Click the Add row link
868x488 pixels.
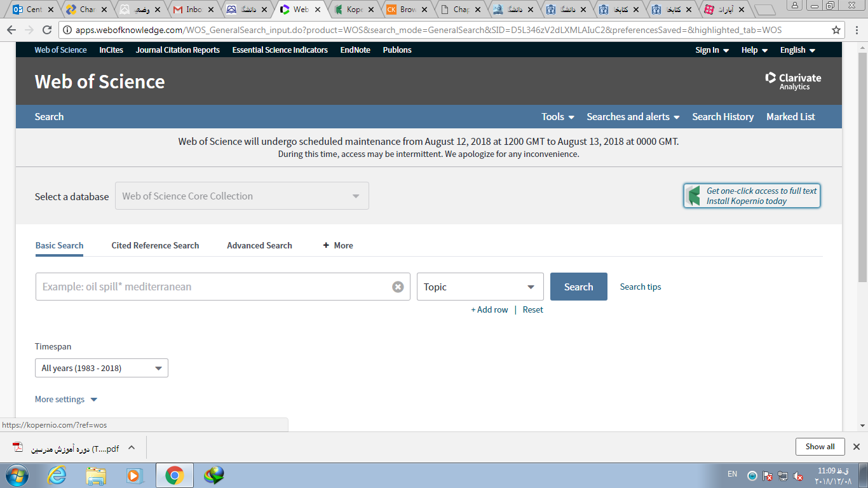click(489, 309)
